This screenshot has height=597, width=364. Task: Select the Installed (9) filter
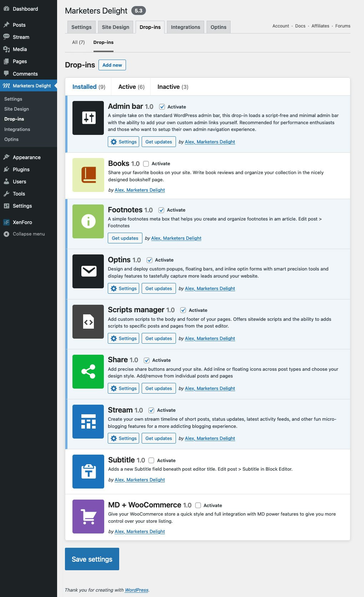[89, 87]
